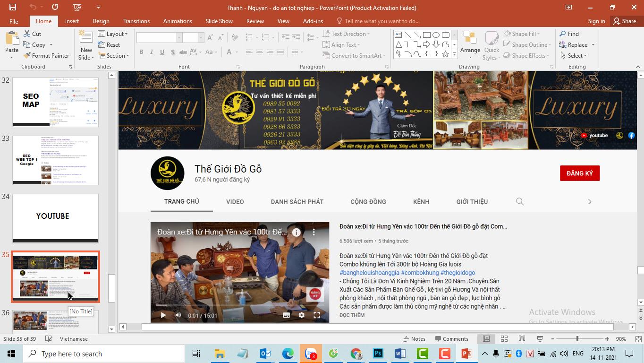The image size is (644, 363).
Task: Click the Redo/Repeat icon in the quick access toolbar
Action: pyautogui.click(x=55, y=7)
